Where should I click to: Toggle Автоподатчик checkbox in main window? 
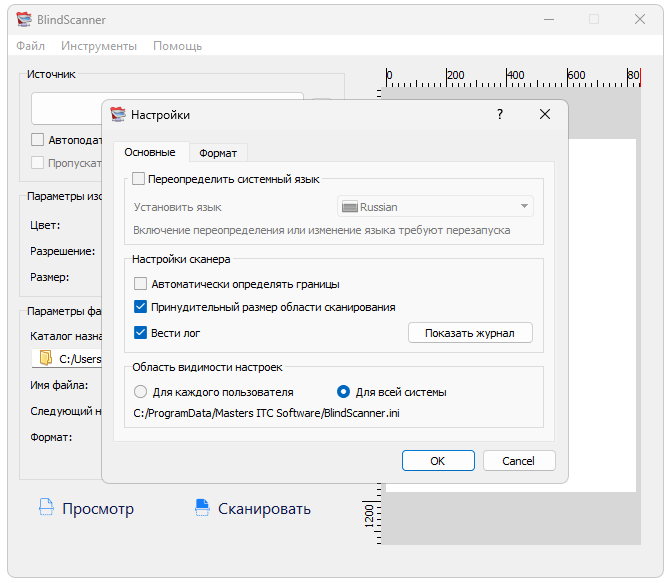pos(37,139)
